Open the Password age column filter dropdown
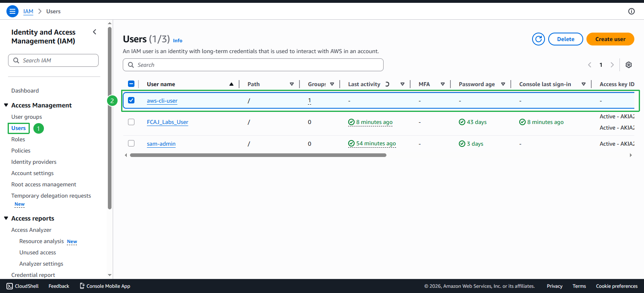644x293 pixels. [503, 84]
